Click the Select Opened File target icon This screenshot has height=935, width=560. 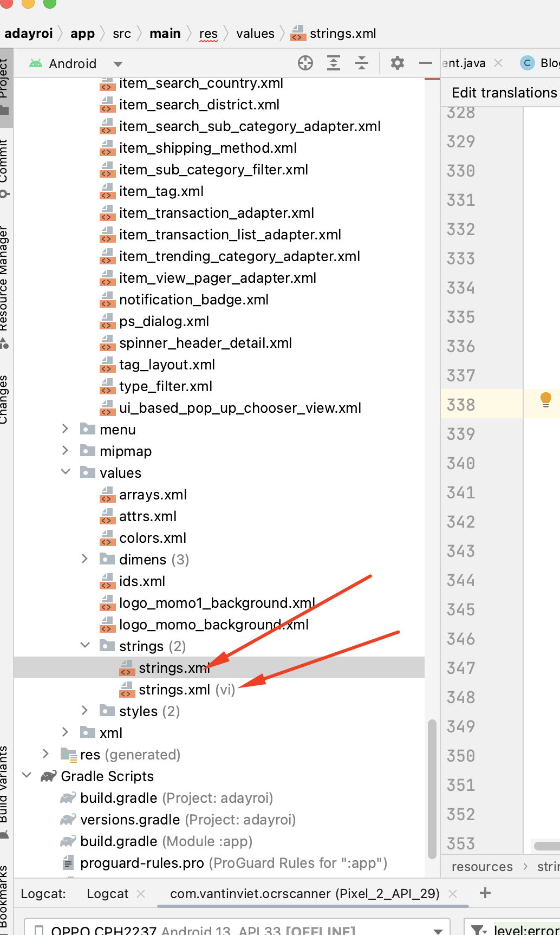coord(305,63)
